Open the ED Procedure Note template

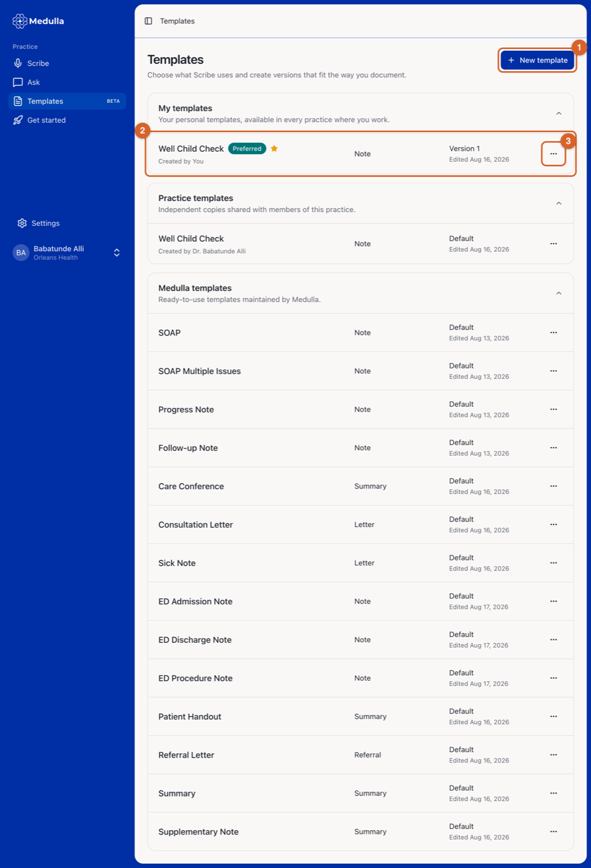360,679
